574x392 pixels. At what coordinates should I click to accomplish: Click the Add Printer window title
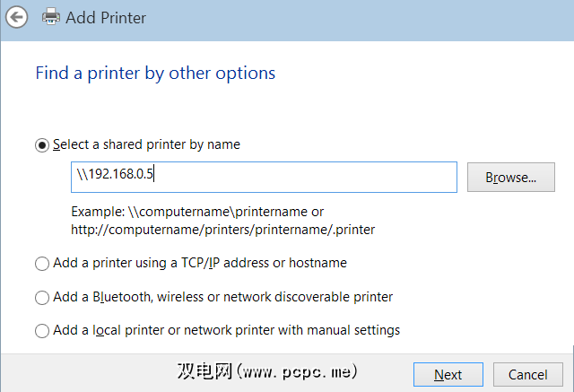pyautogui.click(x=105, y=17)
